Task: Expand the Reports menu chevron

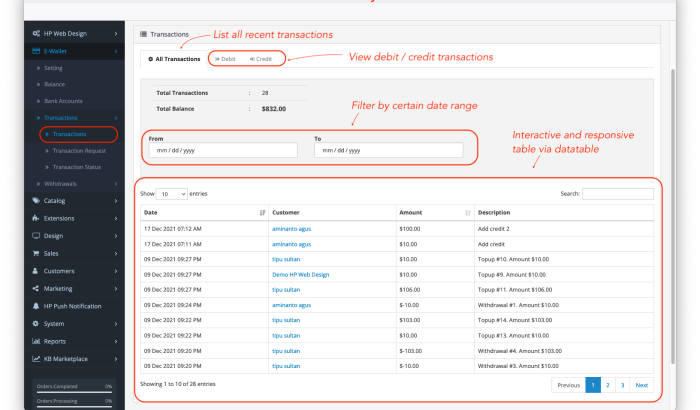Action: pyautogui.click(x=116, y=341)
